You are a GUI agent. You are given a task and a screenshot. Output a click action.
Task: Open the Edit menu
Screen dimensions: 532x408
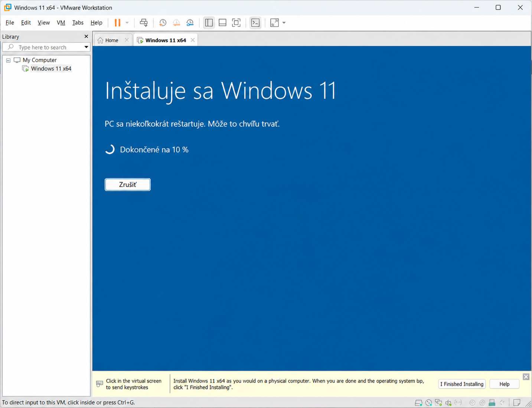(x=26, y=23)
